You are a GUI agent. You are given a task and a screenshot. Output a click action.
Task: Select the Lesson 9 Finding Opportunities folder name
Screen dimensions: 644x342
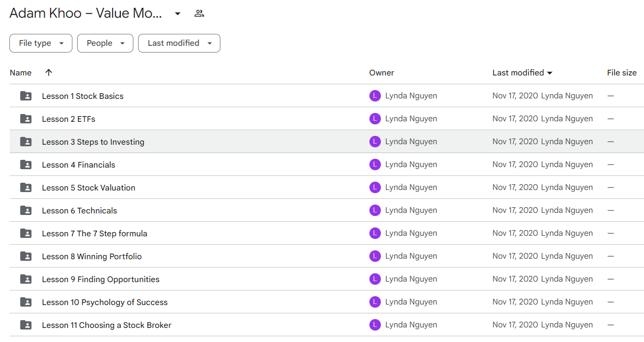tap(101, 280)
